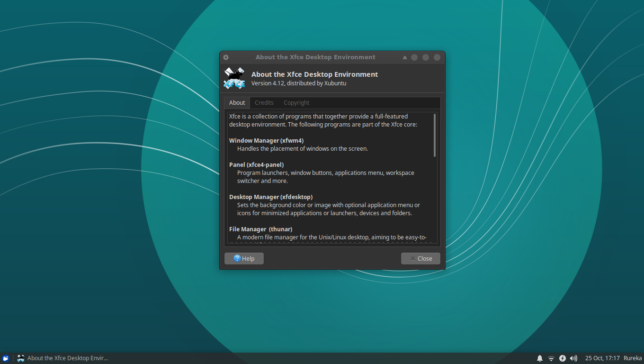The height and width of the screenshot is (364, 644).
Task: Open the Rureka user menu on panel
Action: [633, 358]
